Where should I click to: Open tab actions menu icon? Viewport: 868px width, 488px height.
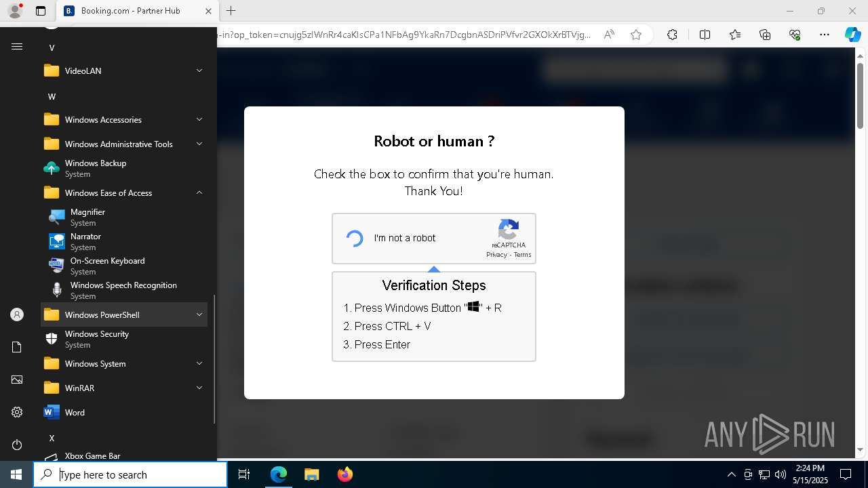point(41,11)
